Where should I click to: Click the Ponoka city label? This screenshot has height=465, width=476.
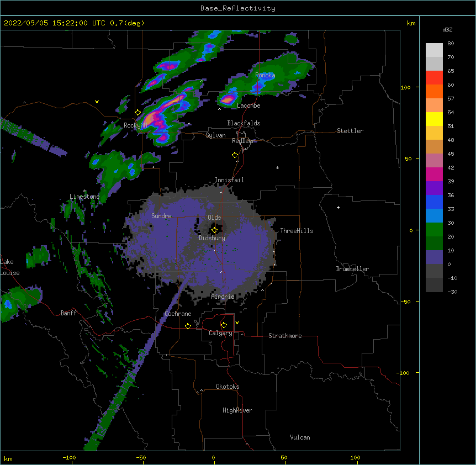[265, 75]
